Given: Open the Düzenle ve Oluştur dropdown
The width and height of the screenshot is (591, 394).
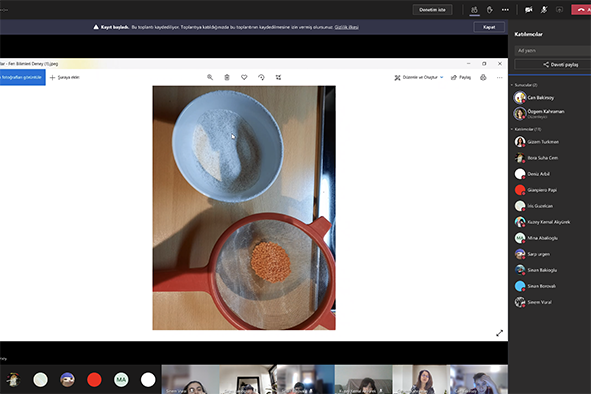Looking at the screenshot, I should 419,77.
